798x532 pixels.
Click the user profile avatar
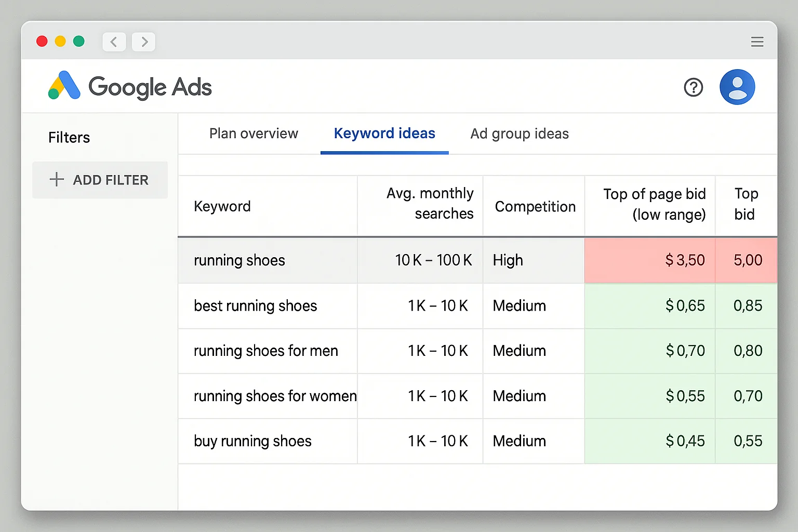[x=737, y=86]
